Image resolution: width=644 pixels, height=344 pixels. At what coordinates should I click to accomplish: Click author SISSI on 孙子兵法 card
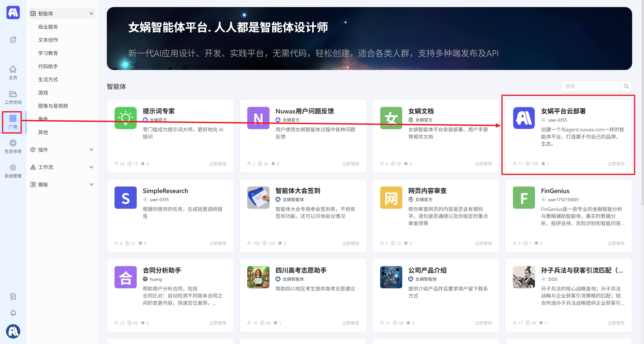point(552,279)
